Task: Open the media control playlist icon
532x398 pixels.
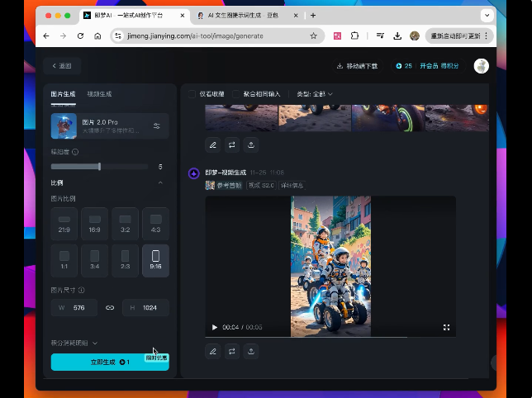Action: [380, 36]
